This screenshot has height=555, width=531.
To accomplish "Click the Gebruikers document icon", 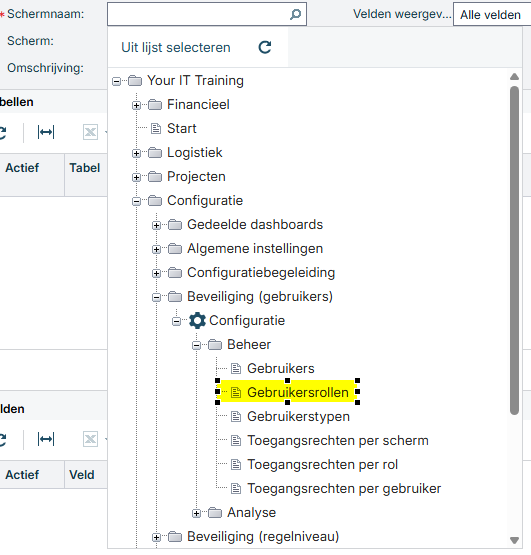I will (236, 368).
